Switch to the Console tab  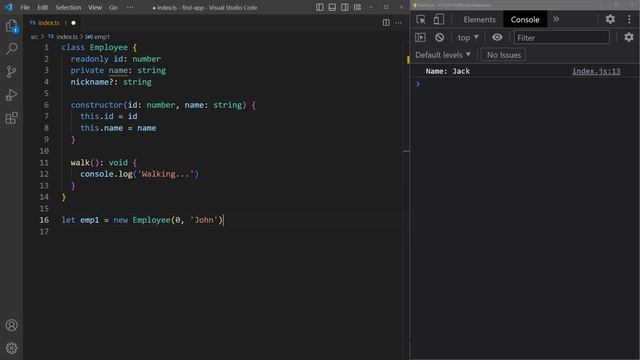[x=525, y=20]
